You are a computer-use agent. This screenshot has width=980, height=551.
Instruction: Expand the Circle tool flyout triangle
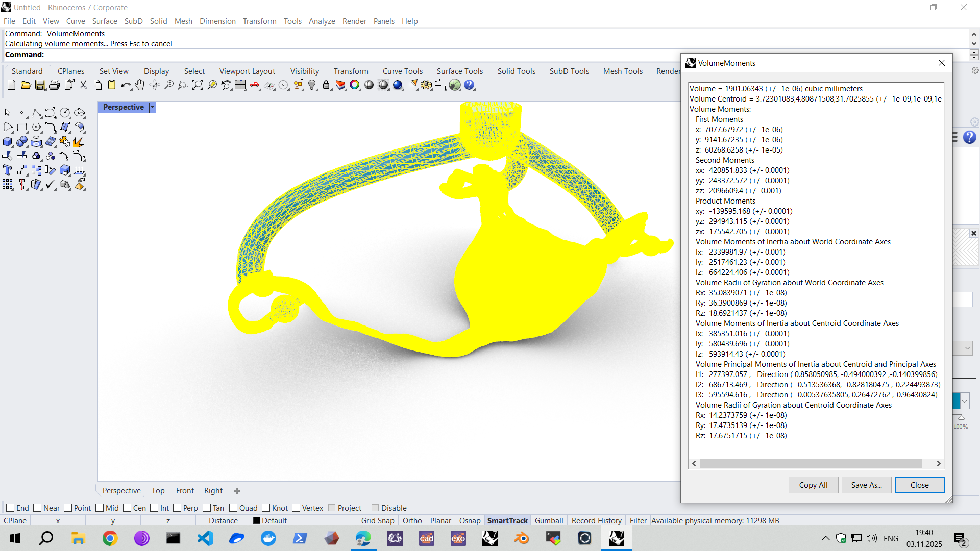tap(70, 118)
